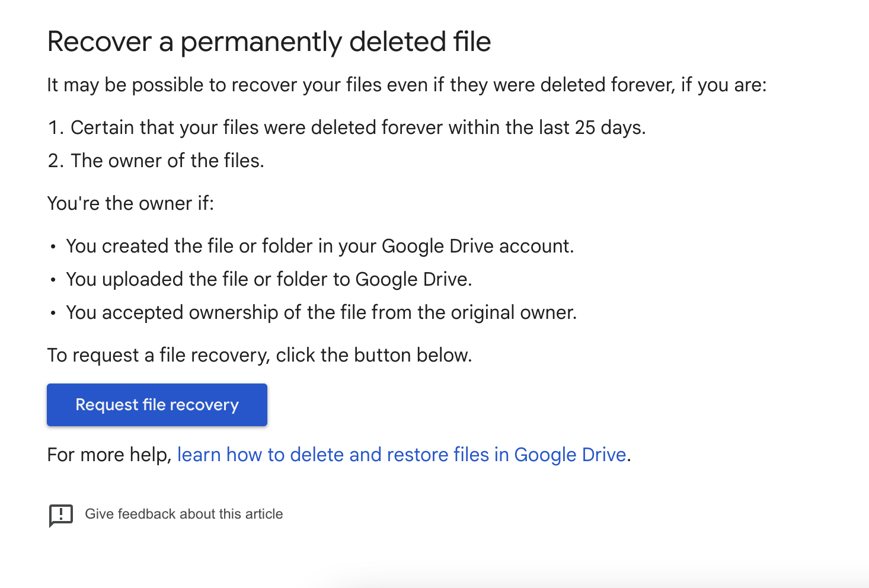
Task: Click the last bullet point dot
Action: coord(53,313)
